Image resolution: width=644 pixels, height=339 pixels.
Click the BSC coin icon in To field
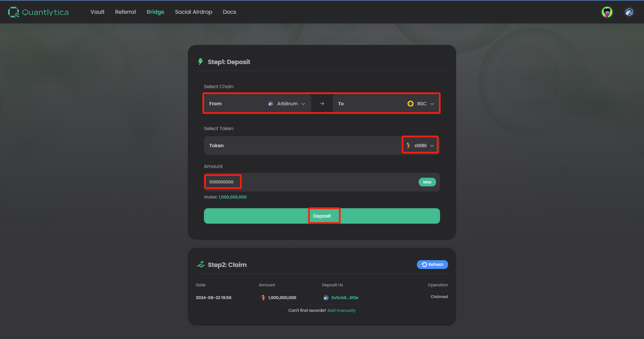point(410,104)
